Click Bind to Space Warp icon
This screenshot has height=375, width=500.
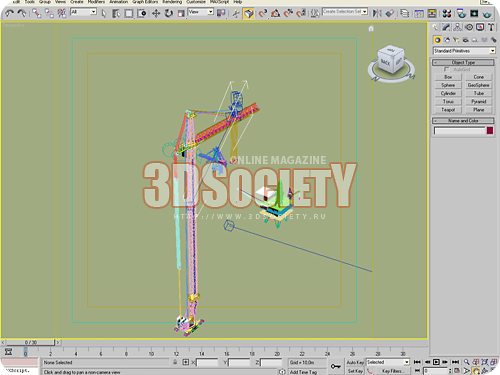coord(62,13)
